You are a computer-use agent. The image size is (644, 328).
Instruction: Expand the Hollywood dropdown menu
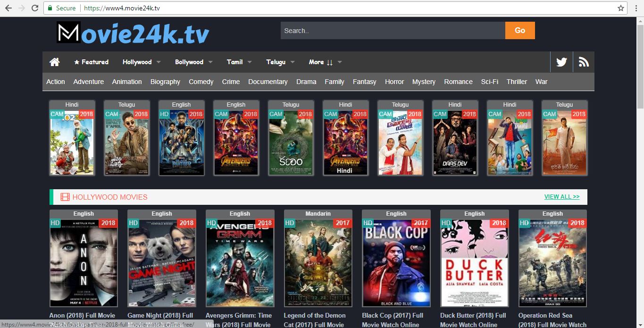coord(142,62)
